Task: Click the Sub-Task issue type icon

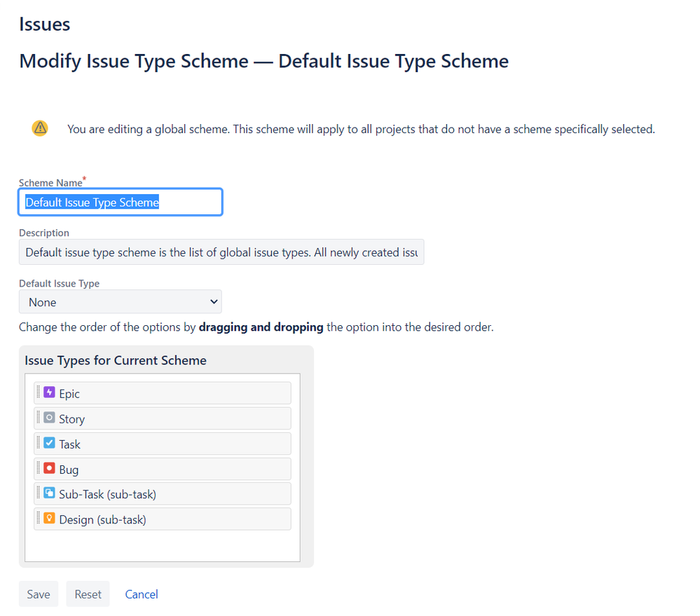Action: [x=49, y=493]
